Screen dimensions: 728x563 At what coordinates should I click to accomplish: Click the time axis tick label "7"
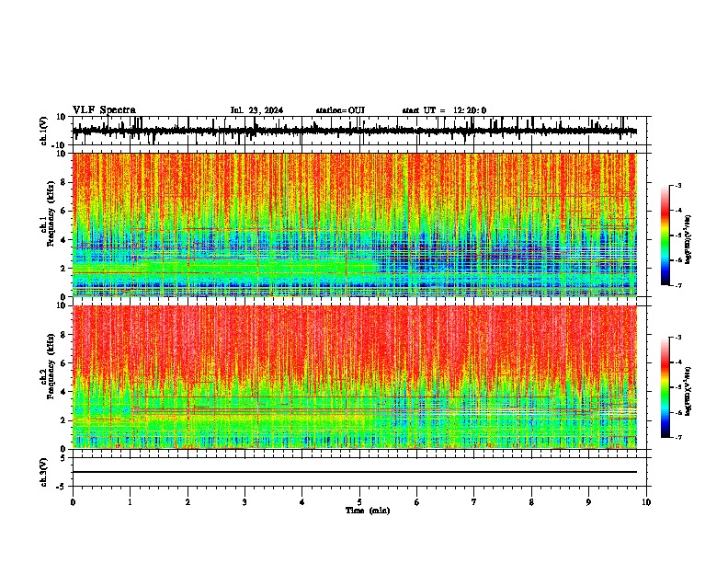(474, 502)
